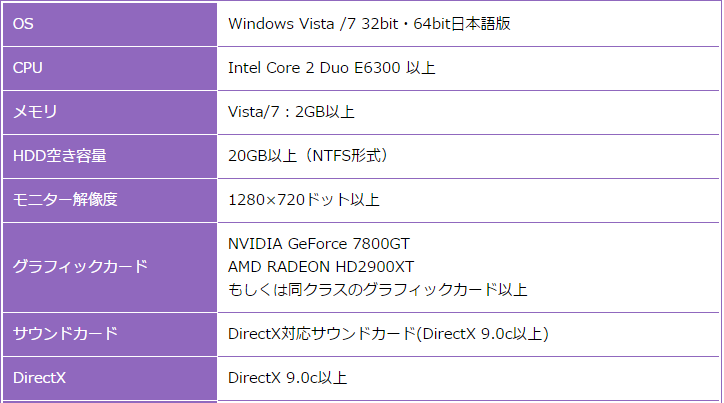Click the "Vista/7：2GB以上" value
724x403 pixels.
coord(291,112)
